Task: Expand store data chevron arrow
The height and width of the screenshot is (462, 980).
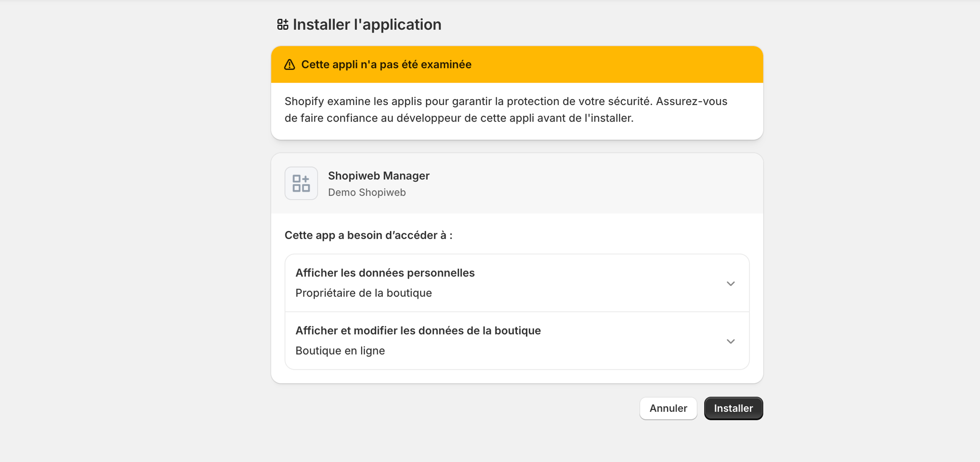Action: coord(730,341)
